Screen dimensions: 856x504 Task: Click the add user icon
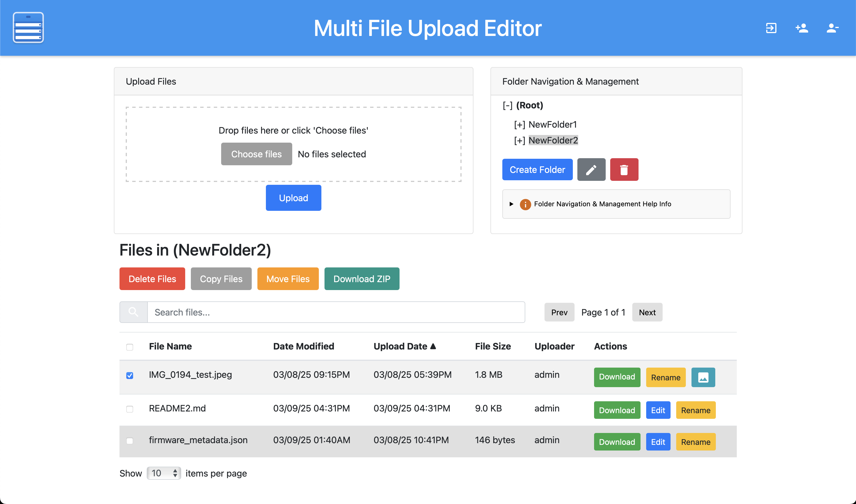coord(802,28)
